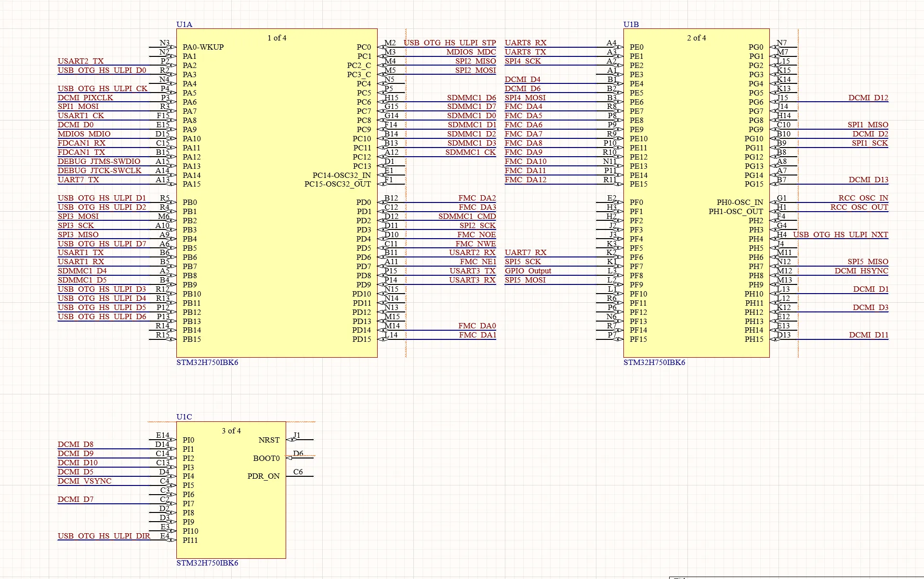Select the MDIOS_MDC net label
The width and height of the screenshot is (924, 579).
coord(471,52)
